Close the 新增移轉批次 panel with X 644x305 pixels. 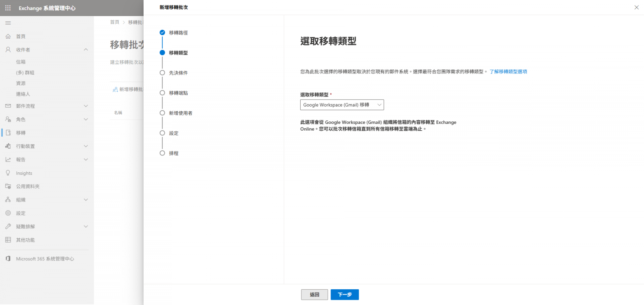click(x=636, y=7)
